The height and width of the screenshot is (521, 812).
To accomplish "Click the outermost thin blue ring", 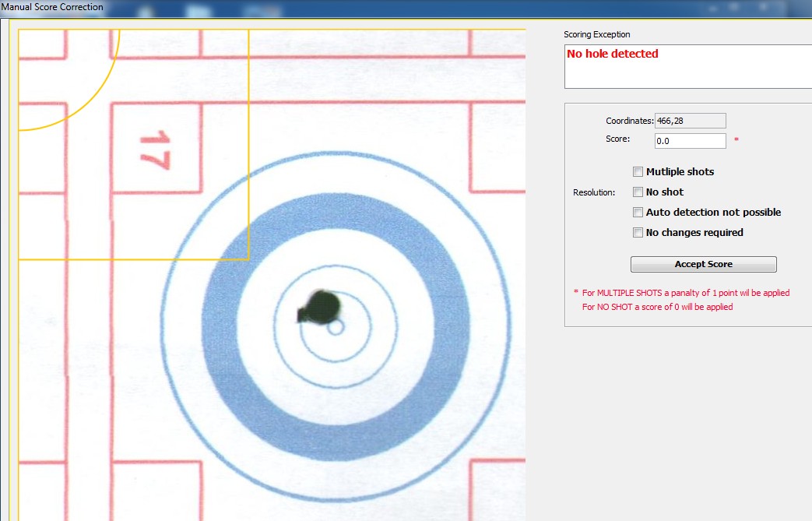I will pos(336,154).
